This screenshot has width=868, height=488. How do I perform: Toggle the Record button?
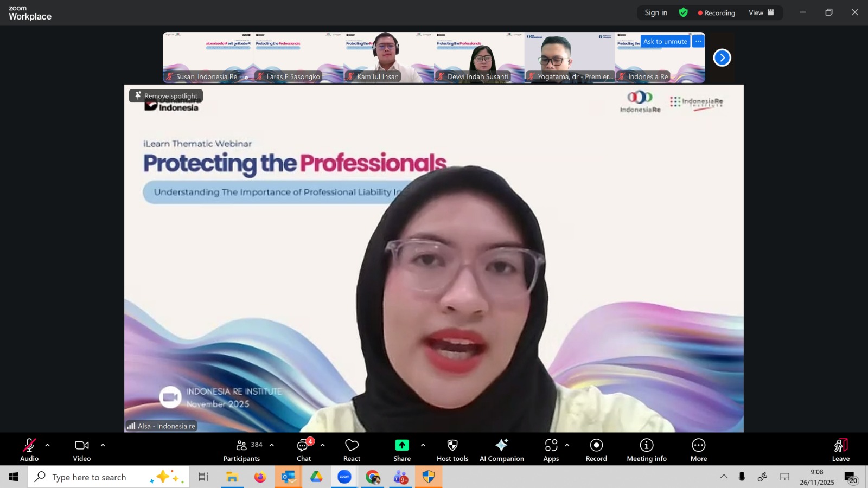coord(596,450)
